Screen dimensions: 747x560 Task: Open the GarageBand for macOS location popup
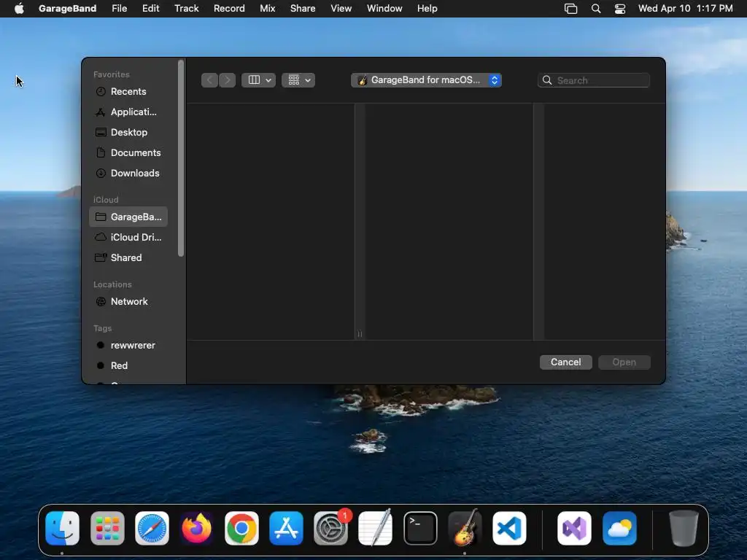click(426, 80)
